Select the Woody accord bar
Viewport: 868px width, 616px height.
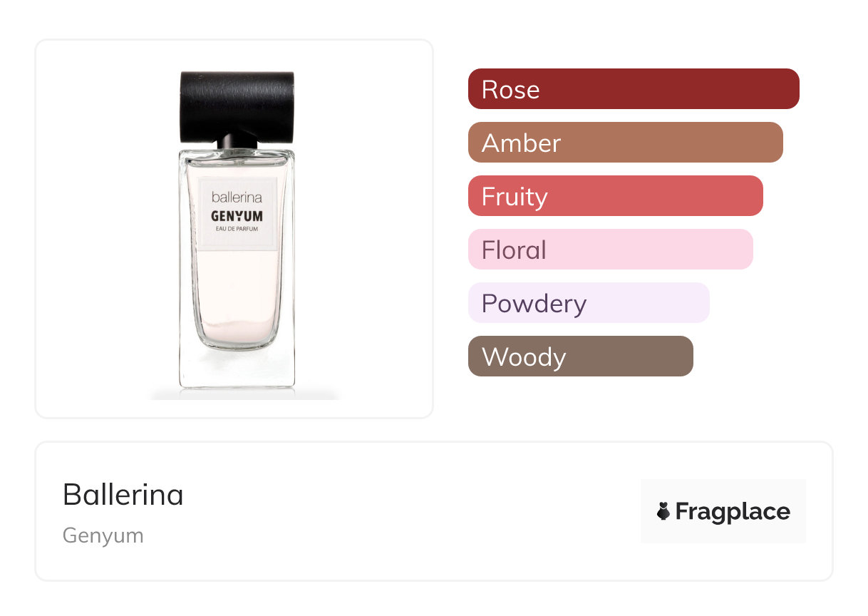tap(580, 356)
